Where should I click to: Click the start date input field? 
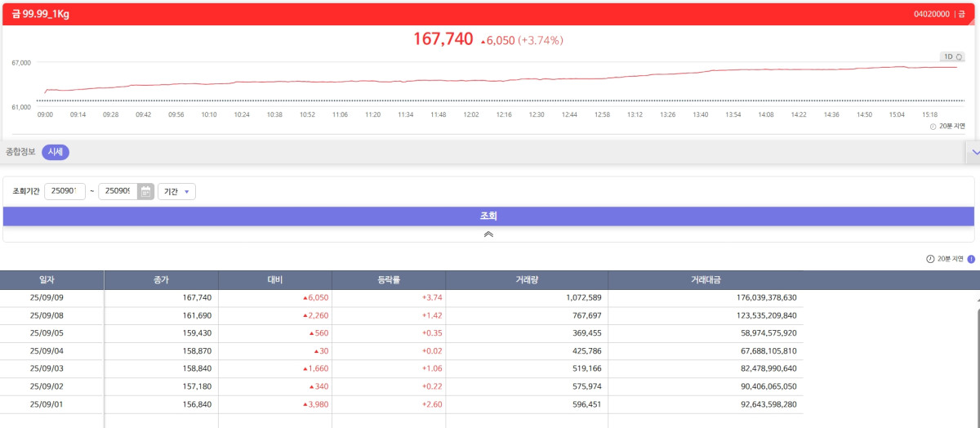tap(65, 192)
